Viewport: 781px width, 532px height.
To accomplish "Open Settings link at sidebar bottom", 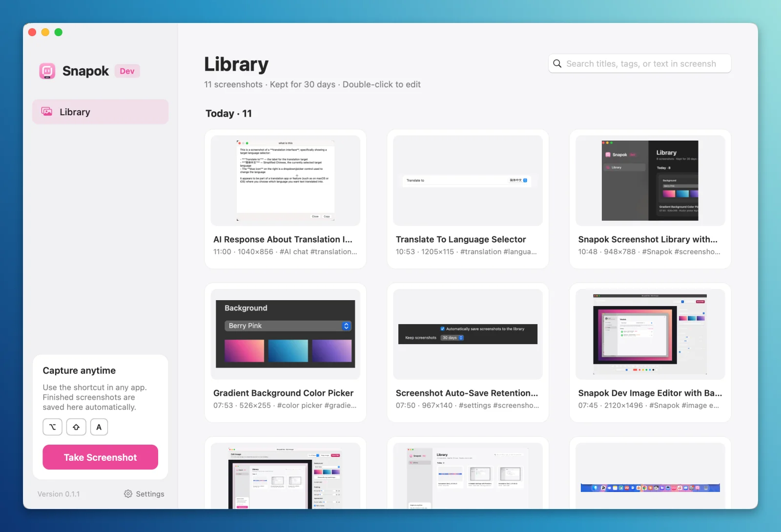I will point(144,494).
